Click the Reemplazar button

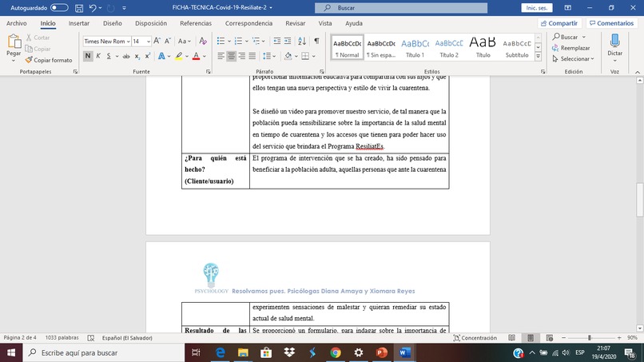pyautogui.click(x=570, y=48)
